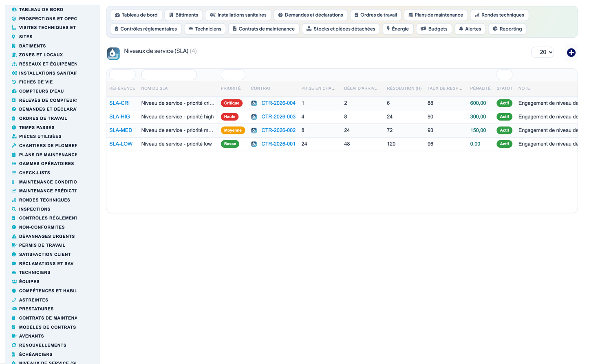Click the Équipes group icon
This screenshot has height=364, width=589.
14,282
